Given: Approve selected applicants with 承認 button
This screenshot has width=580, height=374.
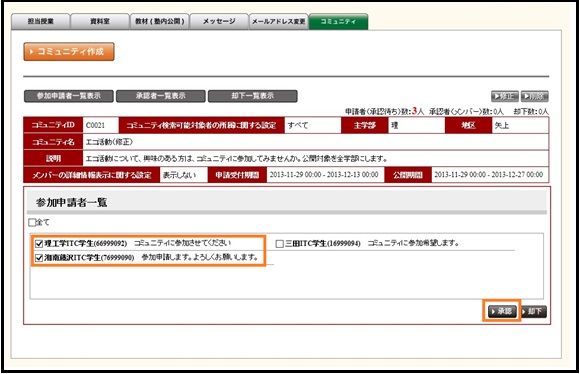Looking at the screenshot, I should 502,311.
